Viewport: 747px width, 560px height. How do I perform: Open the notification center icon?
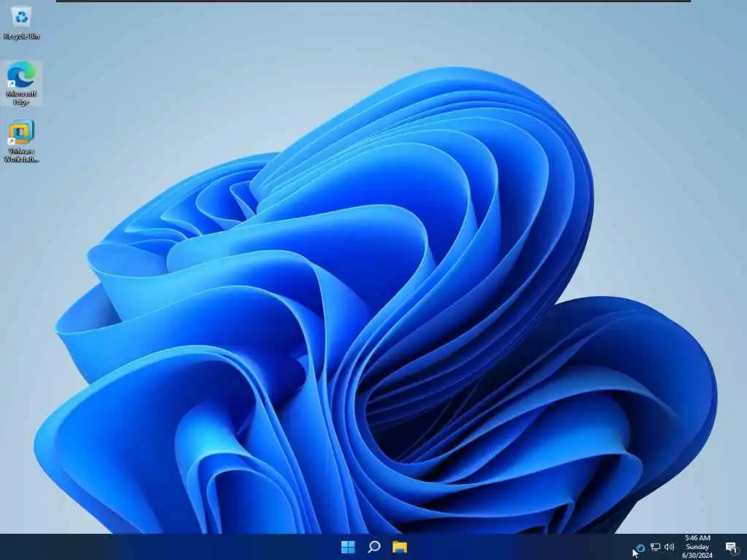[731, 548]
